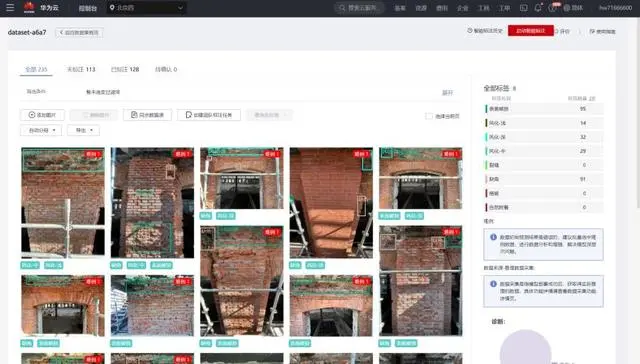640x364 pixels.
Task: Click the color swatch of label with count 95
Action: [x=486, y=109]
